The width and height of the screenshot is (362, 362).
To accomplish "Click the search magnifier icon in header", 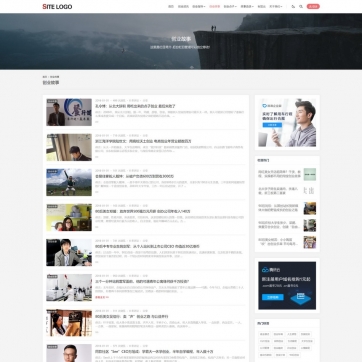I will coord(301,6).
